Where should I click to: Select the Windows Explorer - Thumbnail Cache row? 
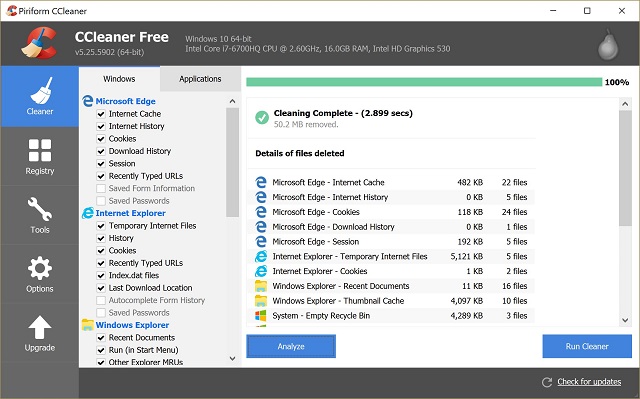tap(391, 301)
